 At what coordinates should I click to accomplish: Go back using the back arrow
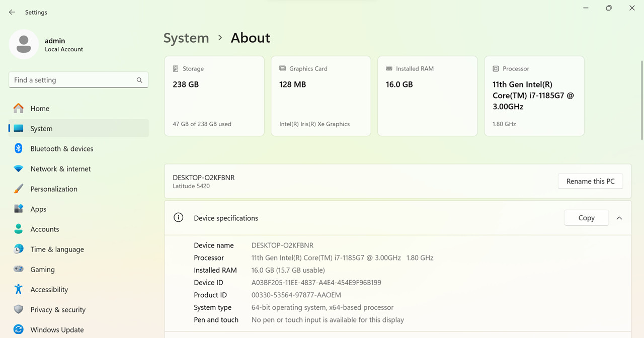coord(12,12)
